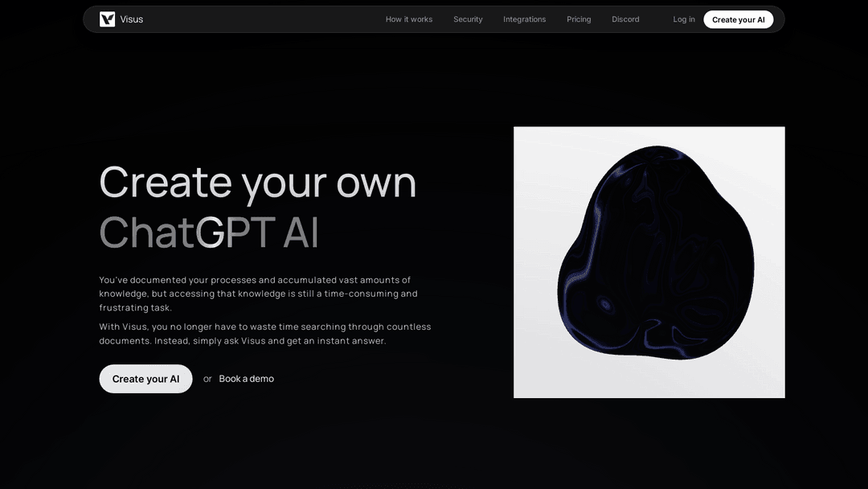
Task: Click hero Create your AI button
Action: click(x=145, y=379)
